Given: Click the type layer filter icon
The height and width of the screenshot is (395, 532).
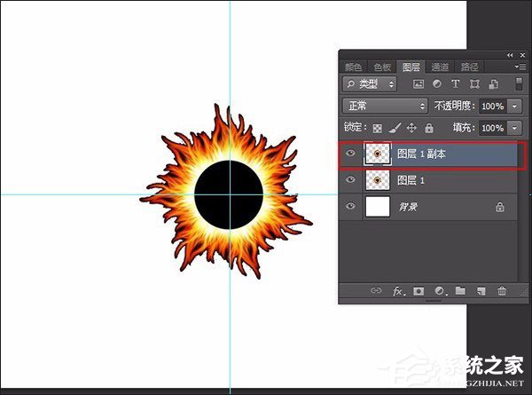Looking at the screenshot, I should click(x=456, y=84).
